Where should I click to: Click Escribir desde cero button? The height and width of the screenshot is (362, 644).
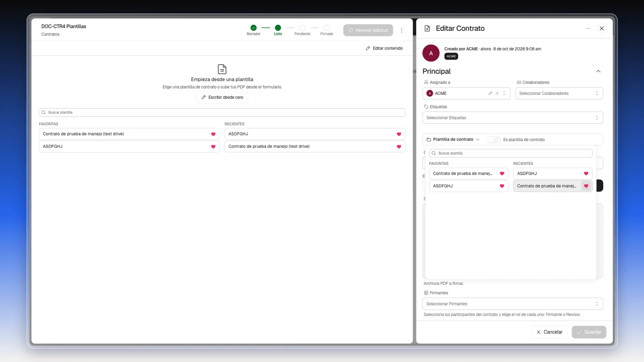click(222, 97)
